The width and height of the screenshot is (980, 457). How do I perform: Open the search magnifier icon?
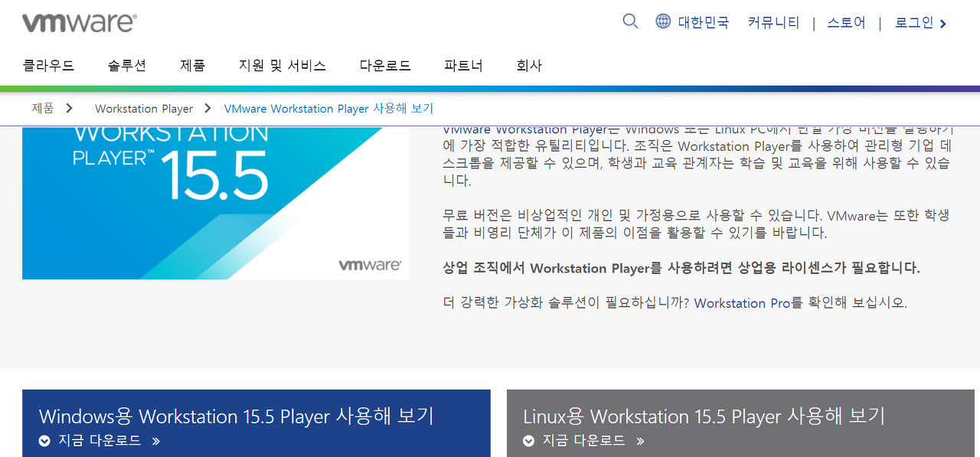[630, 21]
